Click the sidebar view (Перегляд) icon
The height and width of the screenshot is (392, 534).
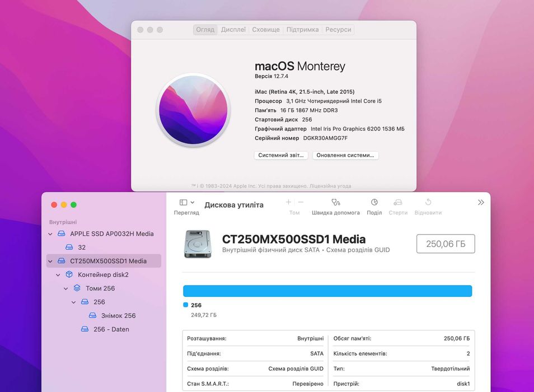pos(183,202)
